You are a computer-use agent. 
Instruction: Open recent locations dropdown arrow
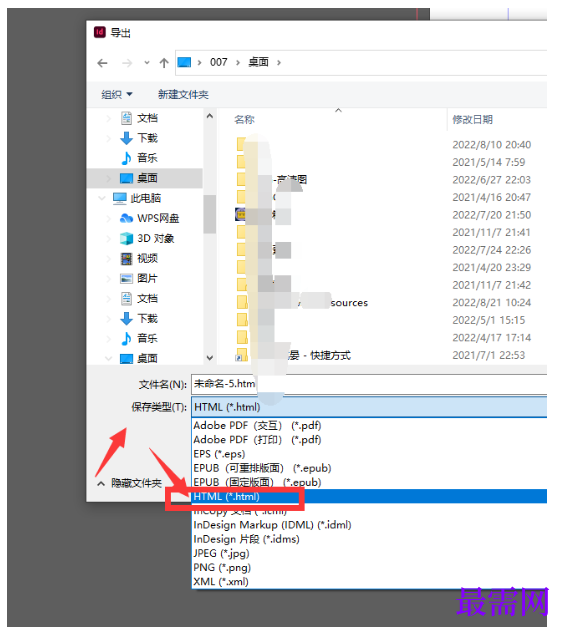click(147, 63)
